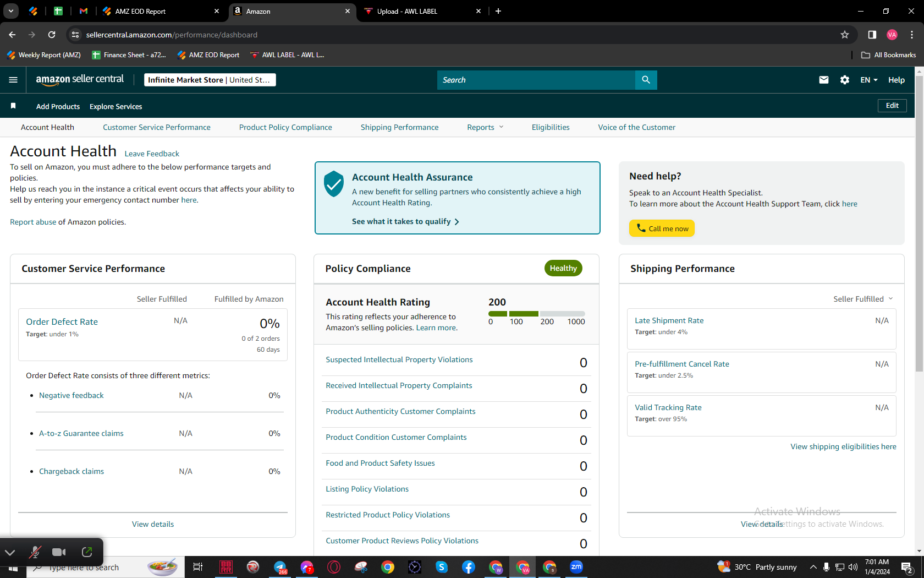Open the Negative feedback metric link
Image resolution: width=924 pixels, height=578 pixels.
71,395
